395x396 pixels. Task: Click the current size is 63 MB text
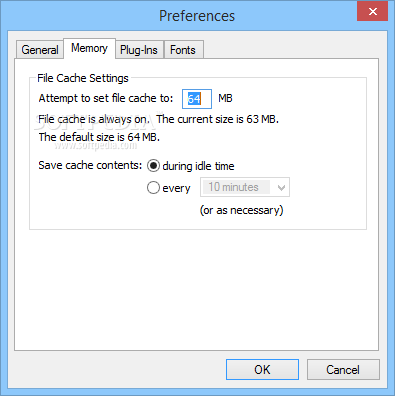217,119
